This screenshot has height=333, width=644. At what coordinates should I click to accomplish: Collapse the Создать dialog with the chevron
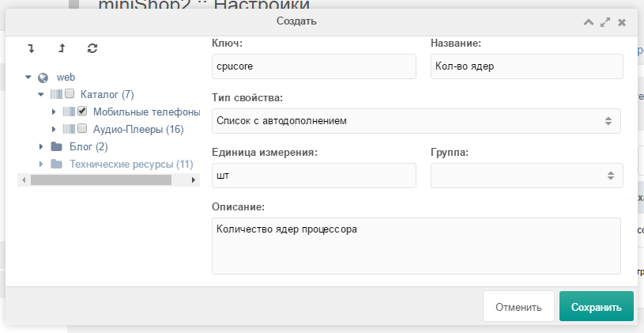coord(589,22)
